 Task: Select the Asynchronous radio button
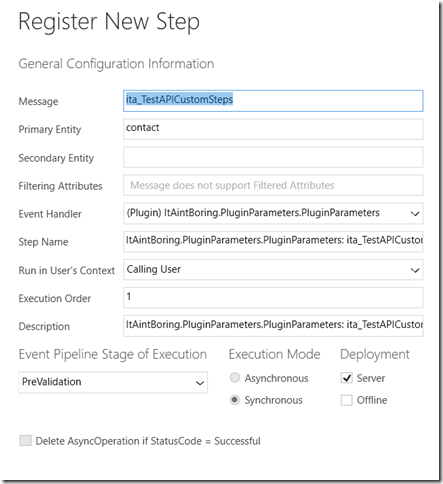tap(235, 378)
